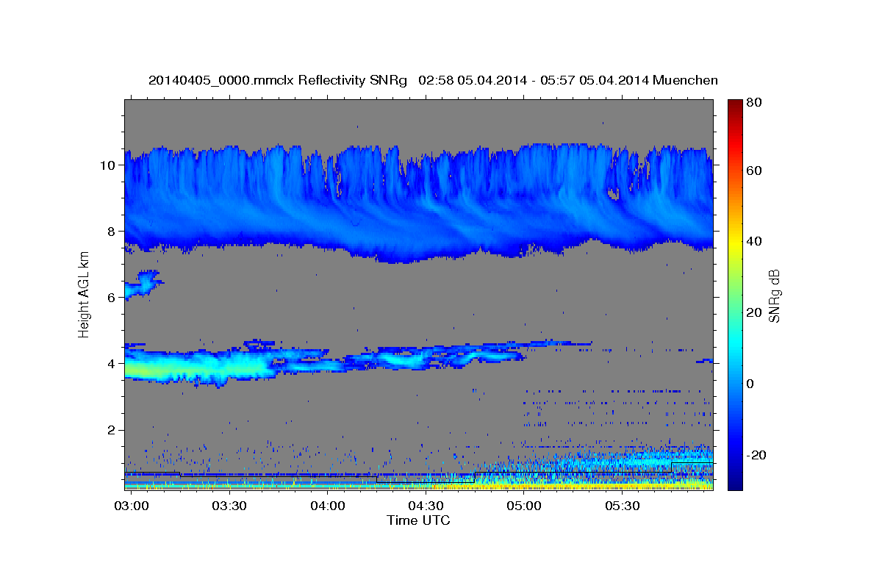Pick the dark blue bottom of the colorbar

734,481
